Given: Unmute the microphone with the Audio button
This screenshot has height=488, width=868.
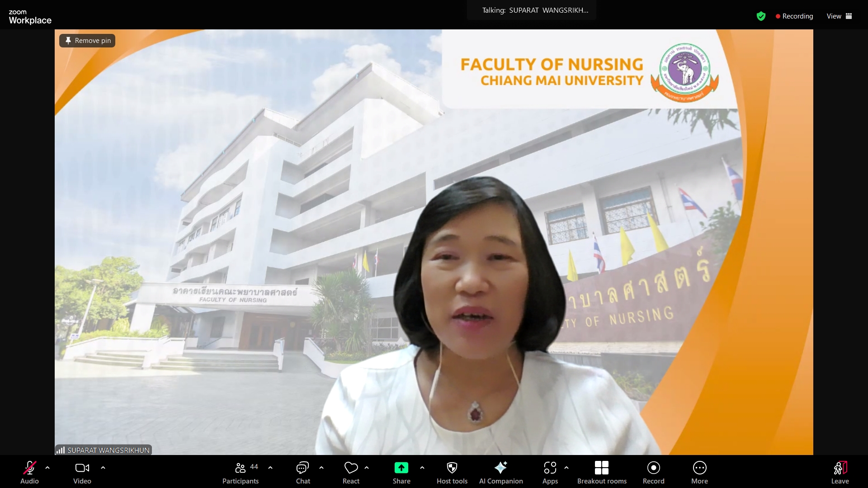Looking at the screenshot, I should (x=29, y=472).
